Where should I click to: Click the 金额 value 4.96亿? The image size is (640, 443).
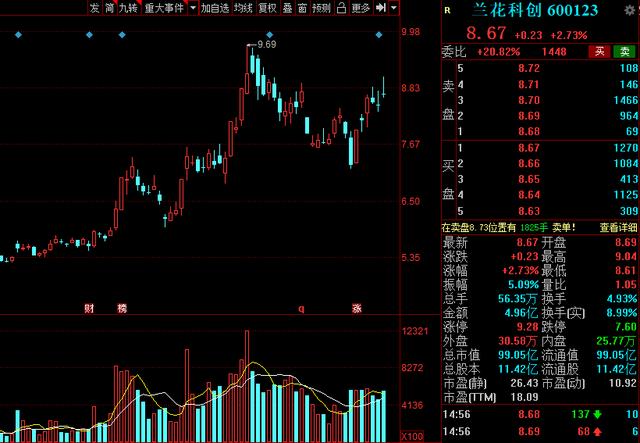tap(521, 313)
